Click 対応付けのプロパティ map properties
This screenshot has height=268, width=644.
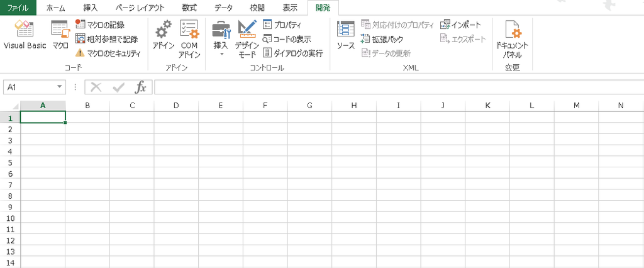397,25
